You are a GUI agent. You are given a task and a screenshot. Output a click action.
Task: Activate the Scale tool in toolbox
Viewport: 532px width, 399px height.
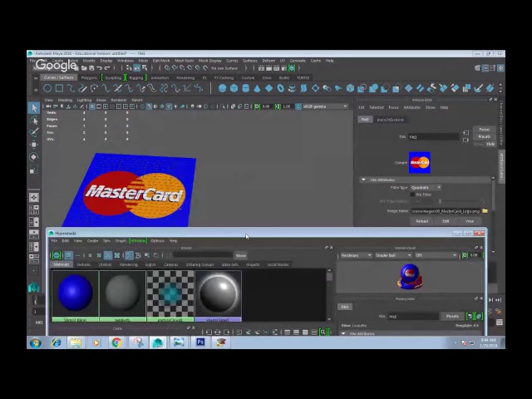coord(34,169)
